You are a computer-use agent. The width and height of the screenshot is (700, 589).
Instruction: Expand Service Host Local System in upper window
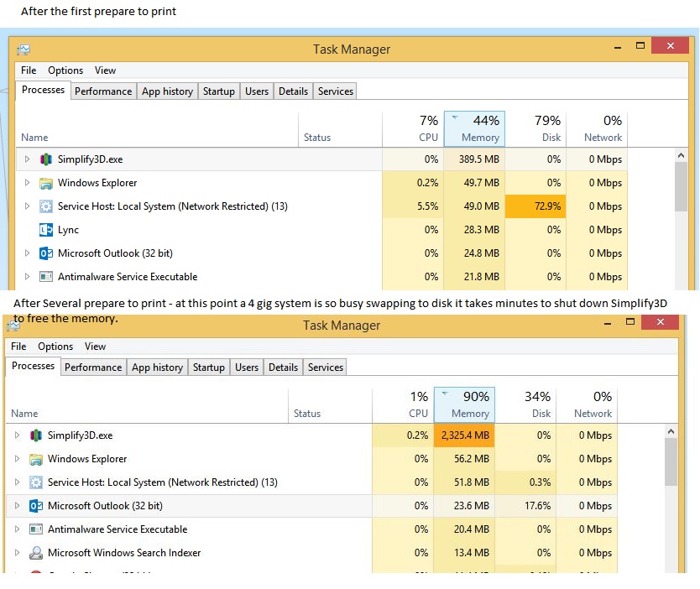[x=27, y=206]
